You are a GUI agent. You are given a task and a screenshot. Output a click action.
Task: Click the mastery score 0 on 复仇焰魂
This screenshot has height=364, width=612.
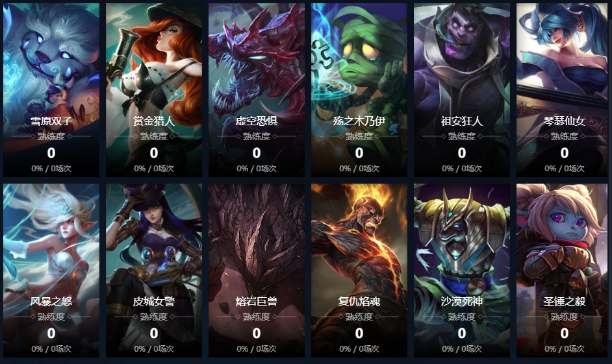pos(359,334)
